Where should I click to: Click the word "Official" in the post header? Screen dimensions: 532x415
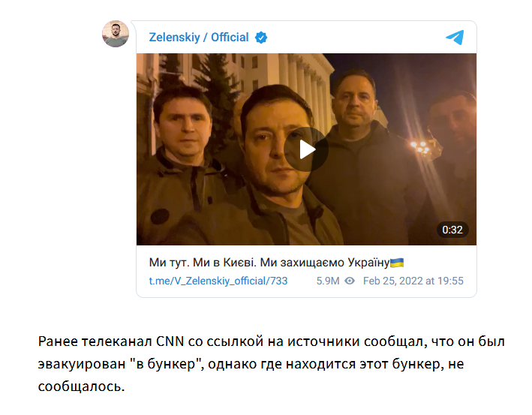click(230, 38)
